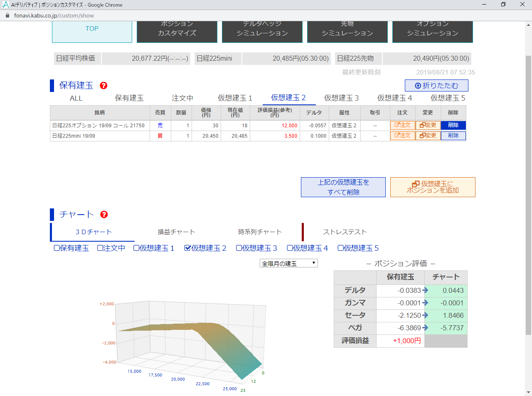Click 仮想建玉にポジションを追加 button

pyautogui.click(x=432, y=187)
